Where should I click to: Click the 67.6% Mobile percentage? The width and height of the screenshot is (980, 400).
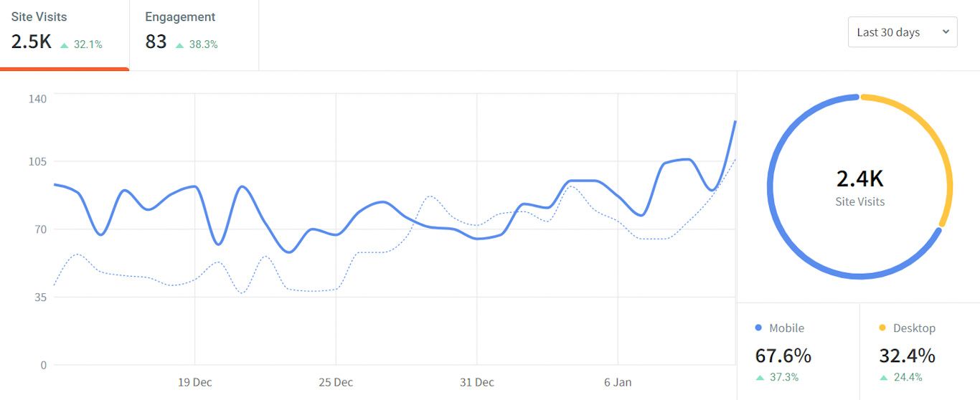tap(783, 356)
